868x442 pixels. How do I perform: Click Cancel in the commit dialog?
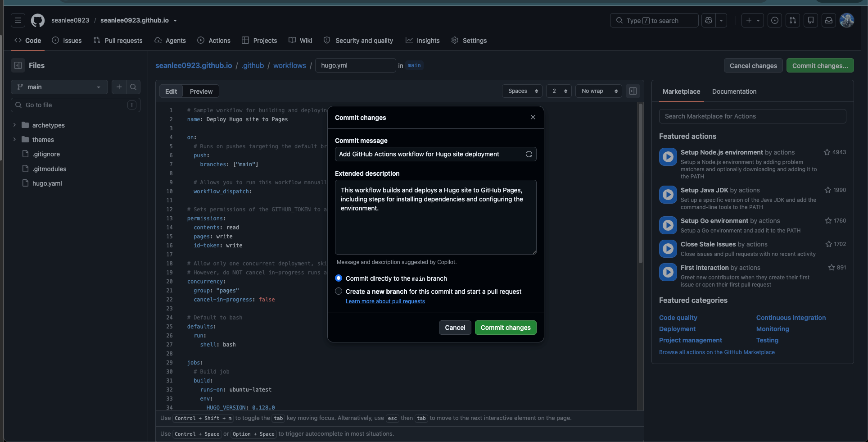tap(455, 328)
